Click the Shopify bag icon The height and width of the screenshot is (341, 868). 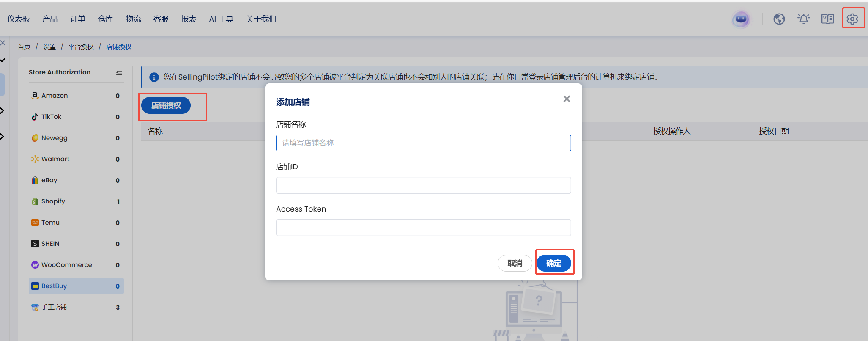pyautogui.click(x=35, y=201)
